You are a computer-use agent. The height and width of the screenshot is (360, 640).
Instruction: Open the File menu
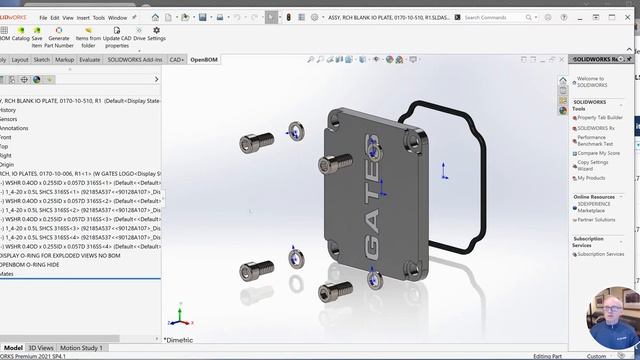(x=43, y=18)
